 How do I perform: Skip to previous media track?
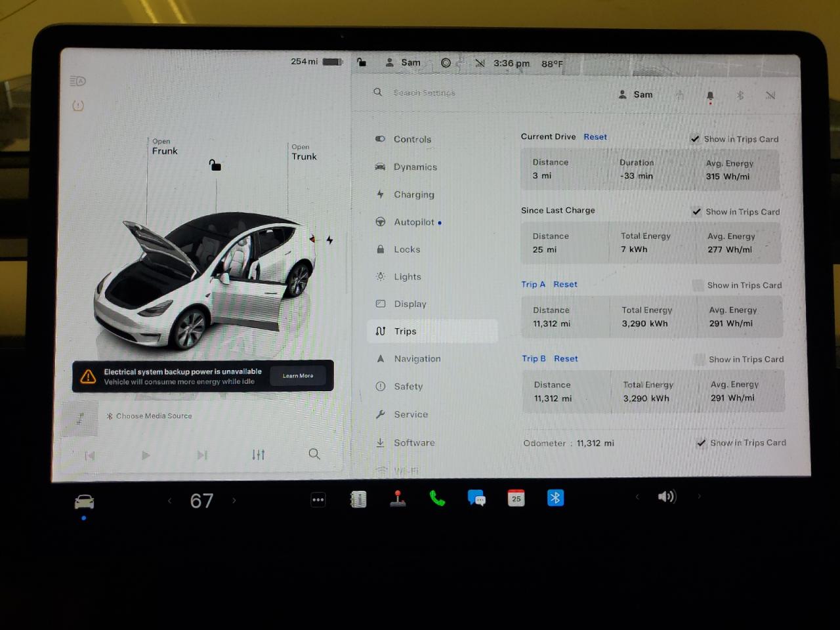pyautogui.click(x=90, y=455)
